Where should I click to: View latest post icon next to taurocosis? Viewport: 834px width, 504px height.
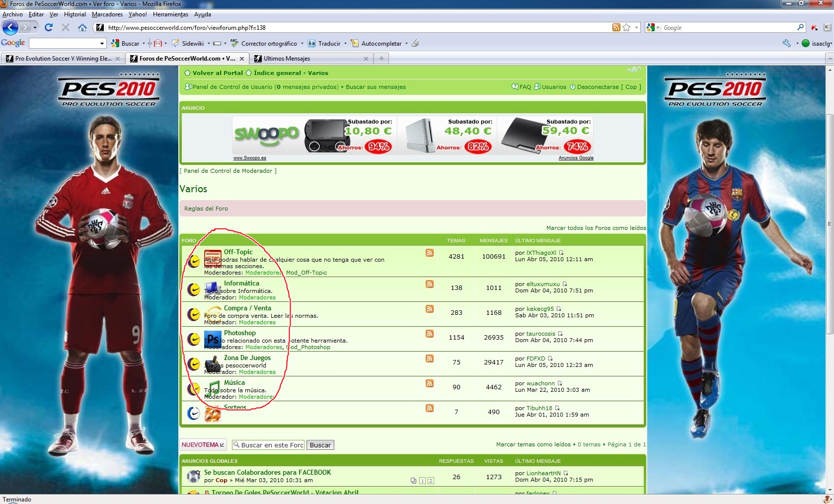tap(560, 334)
